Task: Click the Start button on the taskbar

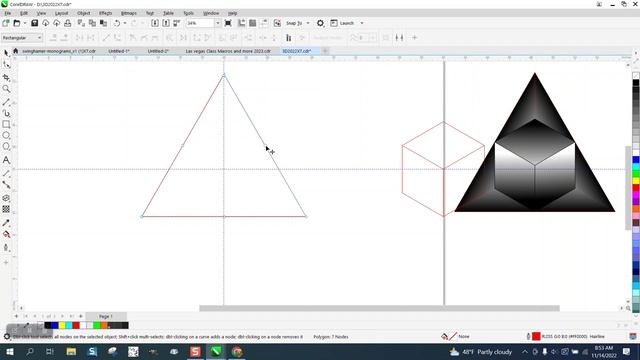Action: pyautogui.click(x=9, y=351)
